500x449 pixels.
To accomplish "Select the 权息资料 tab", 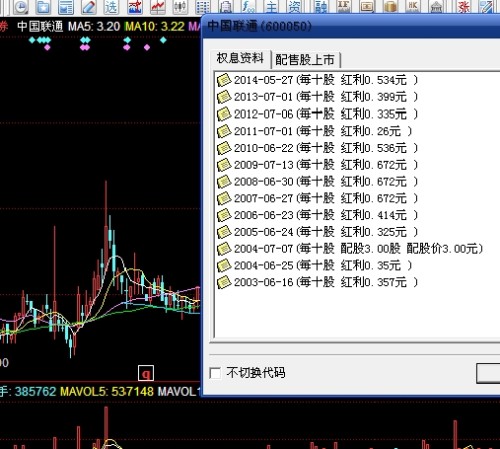I will 240,58.
